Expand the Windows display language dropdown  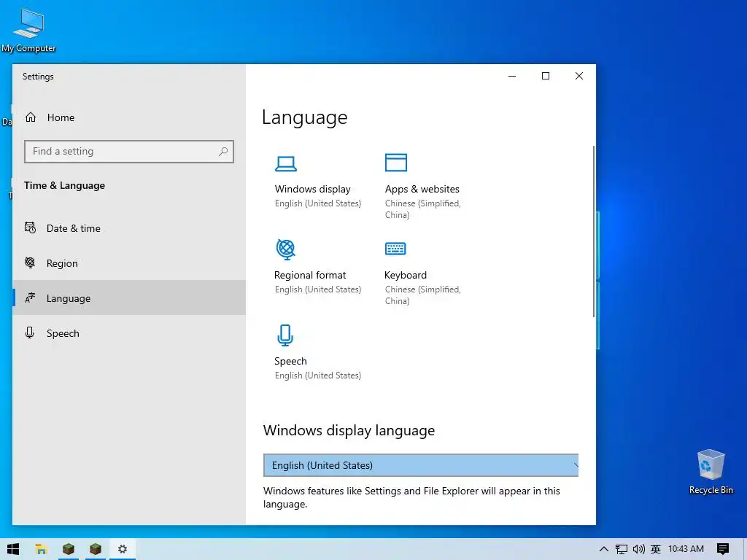421,465
